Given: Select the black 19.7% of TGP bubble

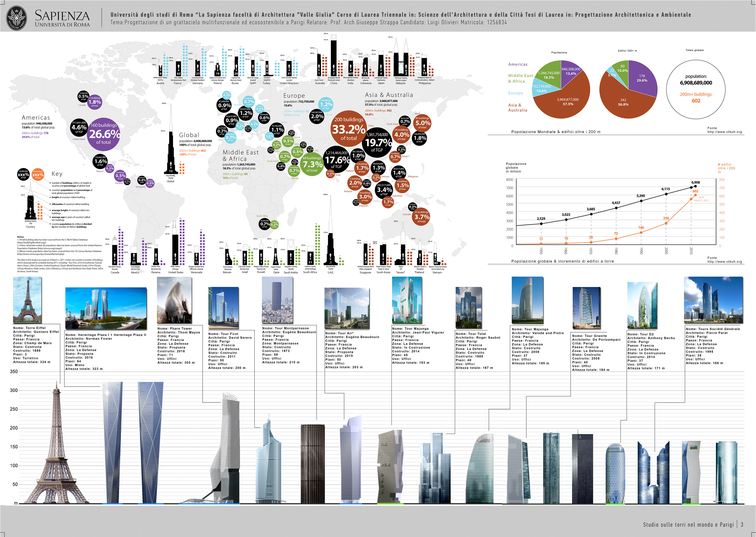Looking at the screenshot, I should pyautogui.click(x=377, y=143).
